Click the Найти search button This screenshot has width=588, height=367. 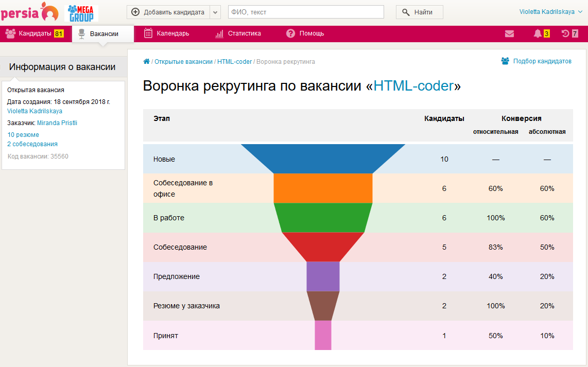coord(419,12)
